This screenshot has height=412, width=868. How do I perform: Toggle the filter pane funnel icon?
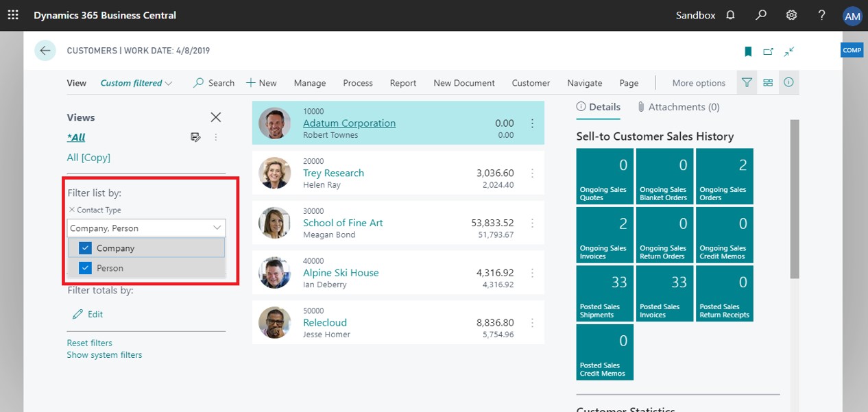pyautogui.click(x=747, y=83)
